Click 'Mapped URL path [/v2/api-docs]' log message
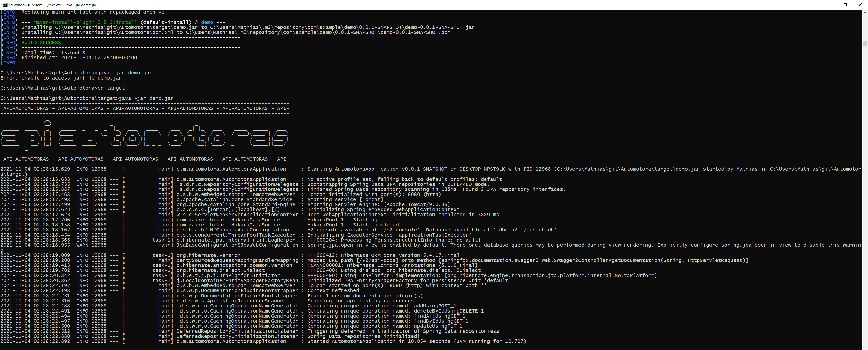 pyautogui.click(x=527, y=260)
